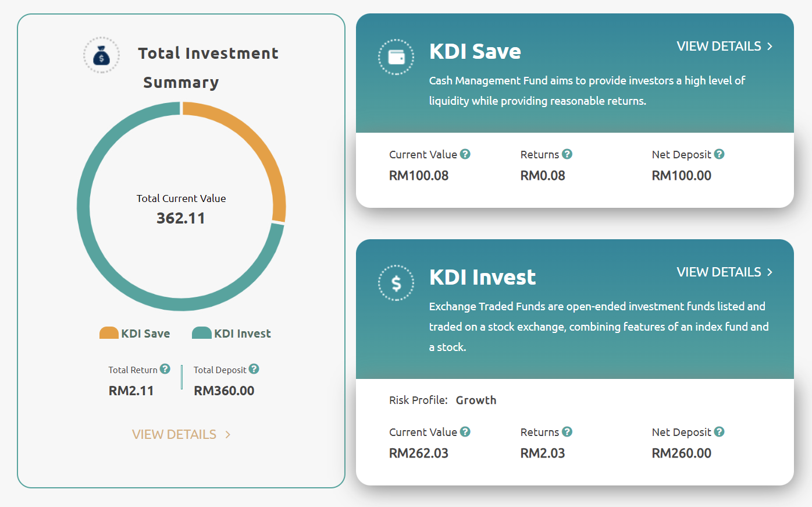
Task: Click the KDI Invest card title
Action: click(482, 277)
